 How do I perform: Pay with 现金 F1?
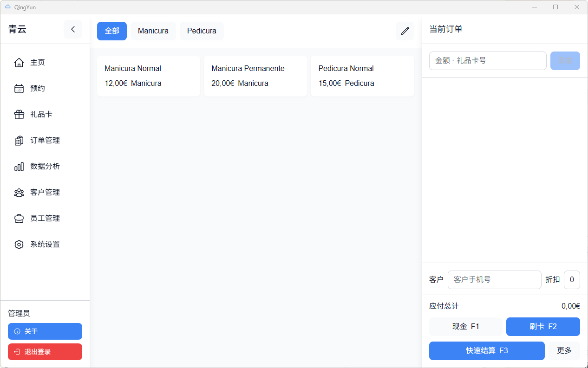[x=466, y=327]
